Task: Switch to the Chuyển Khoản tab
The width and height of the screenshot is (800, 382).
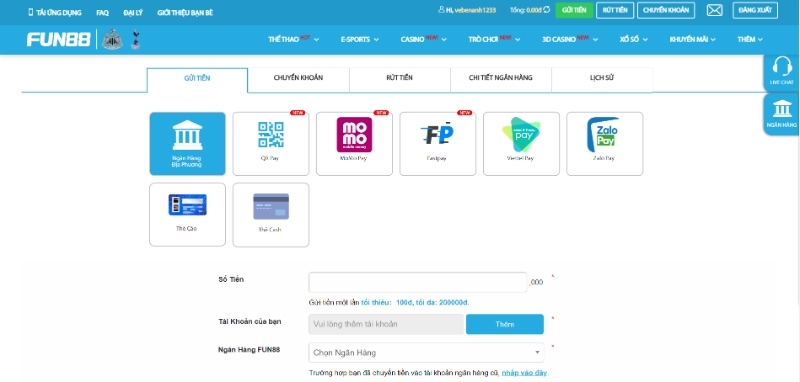Action: 298,78
